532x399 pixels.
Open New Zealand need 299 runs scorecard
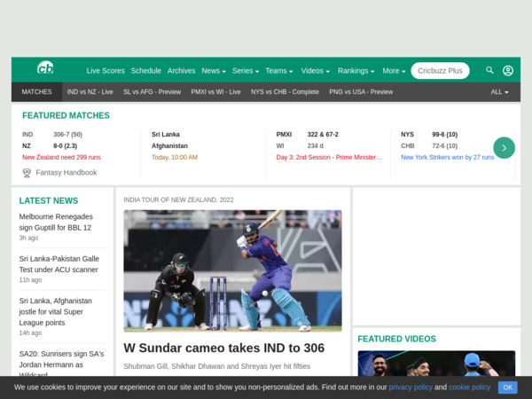61,157
